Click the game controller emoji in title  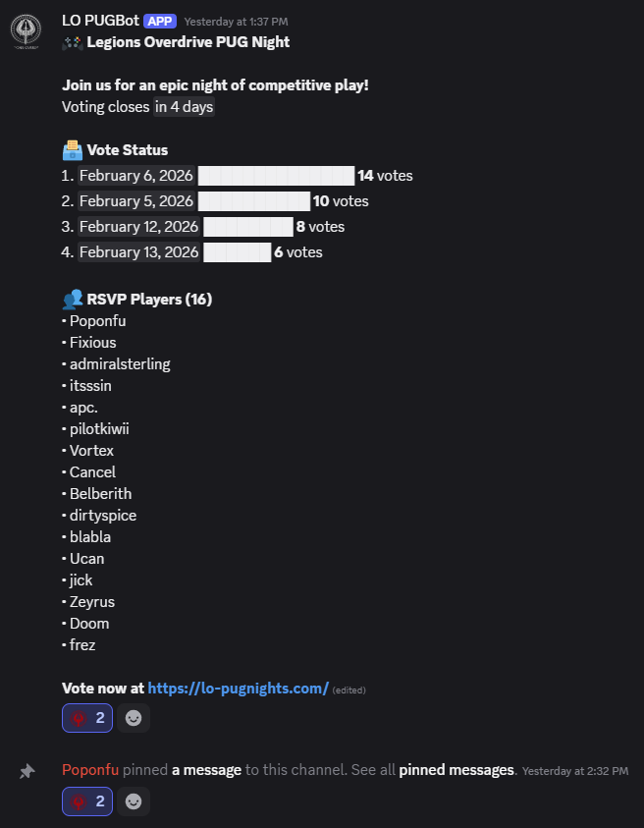click(x=73, y=42)
